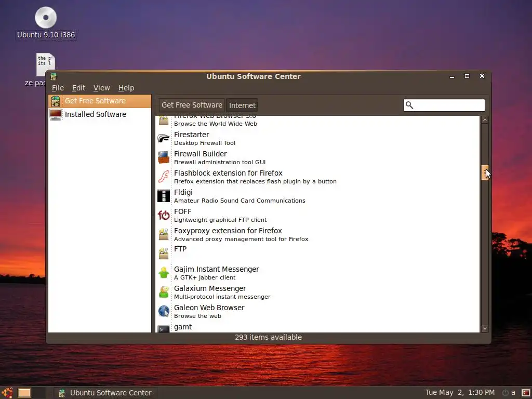Click the Ubuntu Software Center title text
Screen dimensions: 532x399
[254, 76]
